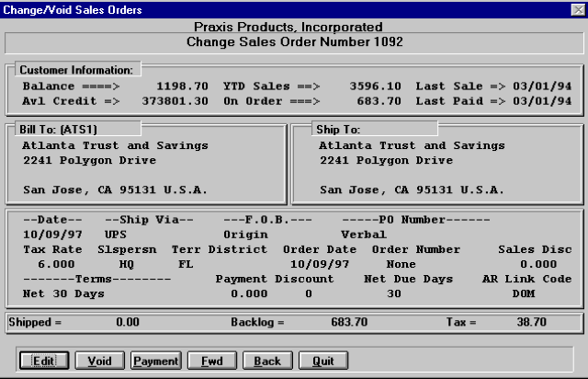Click the Backlog amount 683.70
This screenshot has height=379, width=588.
(x=349, y=322)
